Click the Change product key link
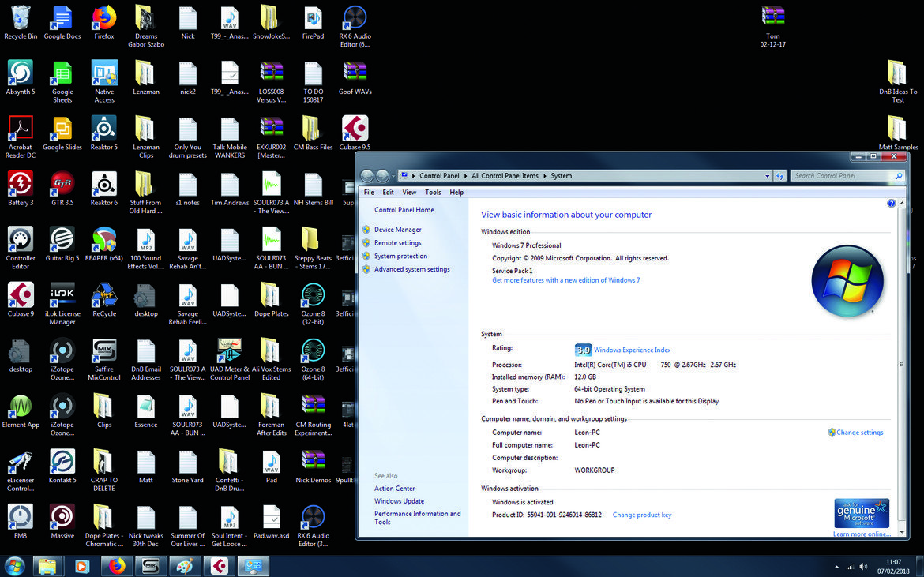924x577 pixels. point(642,515)
